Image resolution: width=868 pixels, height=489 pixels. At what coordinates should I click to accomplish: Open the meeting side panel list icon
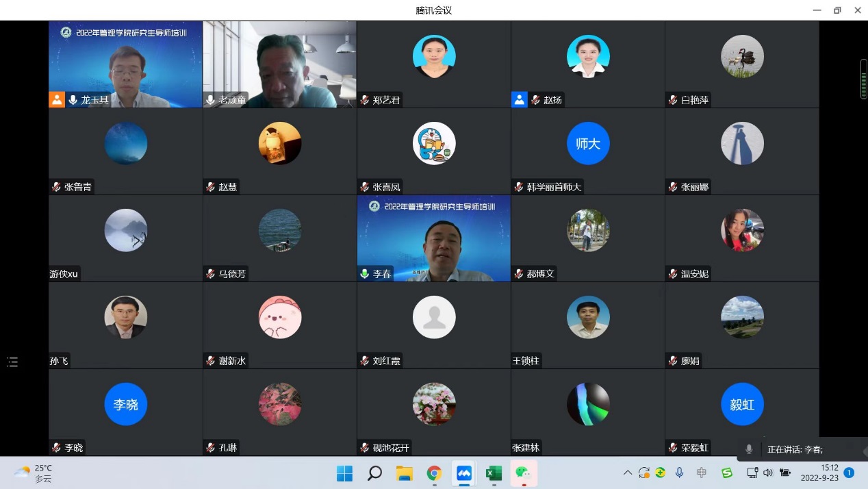12,362
